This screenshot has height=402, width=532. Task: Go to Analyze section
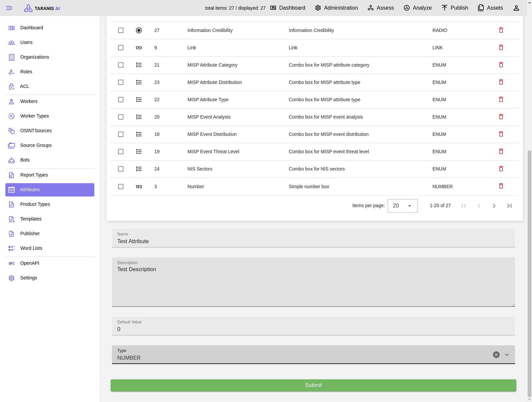(x=418, y=8)
